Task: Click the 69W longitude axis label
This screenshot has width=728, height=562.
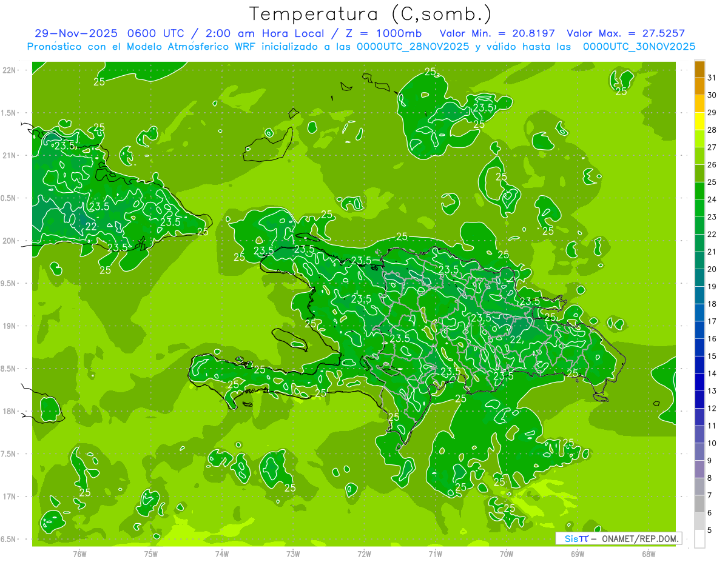Action: tap(578, 554)
